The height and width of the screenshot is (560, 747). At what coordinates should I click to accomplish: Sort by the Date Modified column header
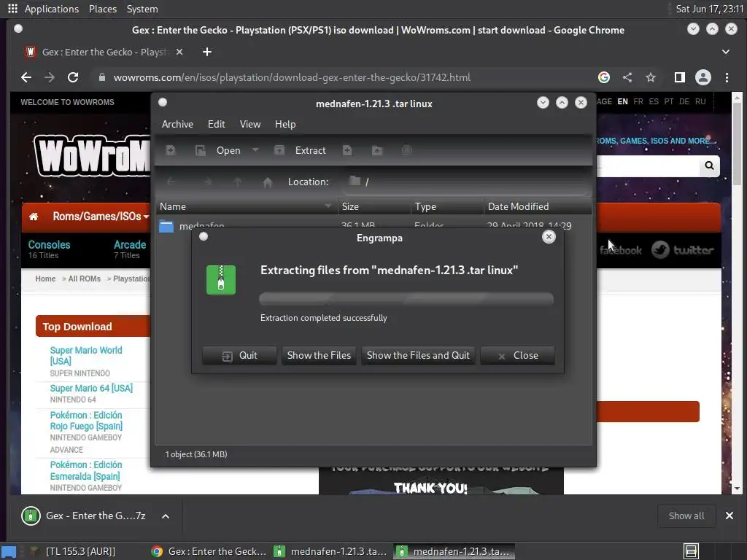pos(538,206)
